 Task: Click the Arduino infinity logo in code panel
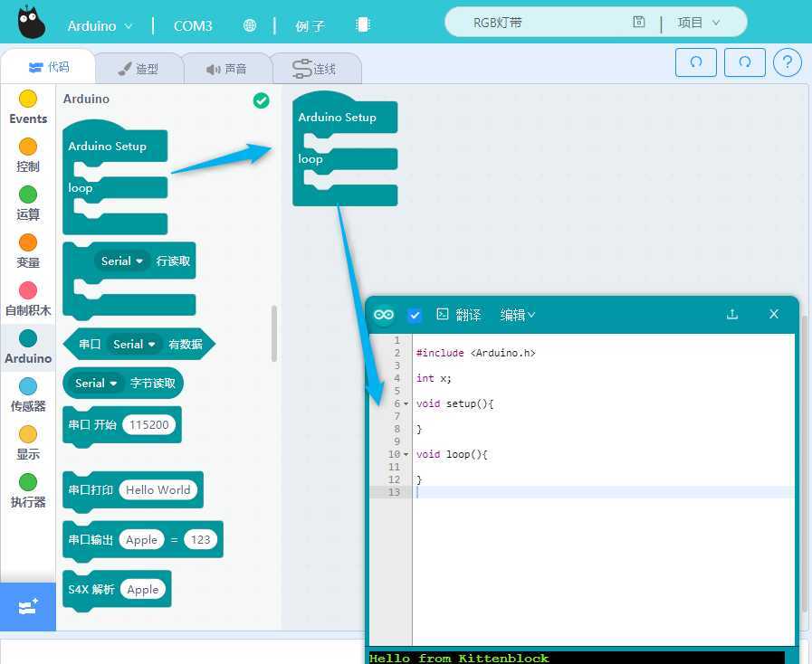[x=384, y=315]
